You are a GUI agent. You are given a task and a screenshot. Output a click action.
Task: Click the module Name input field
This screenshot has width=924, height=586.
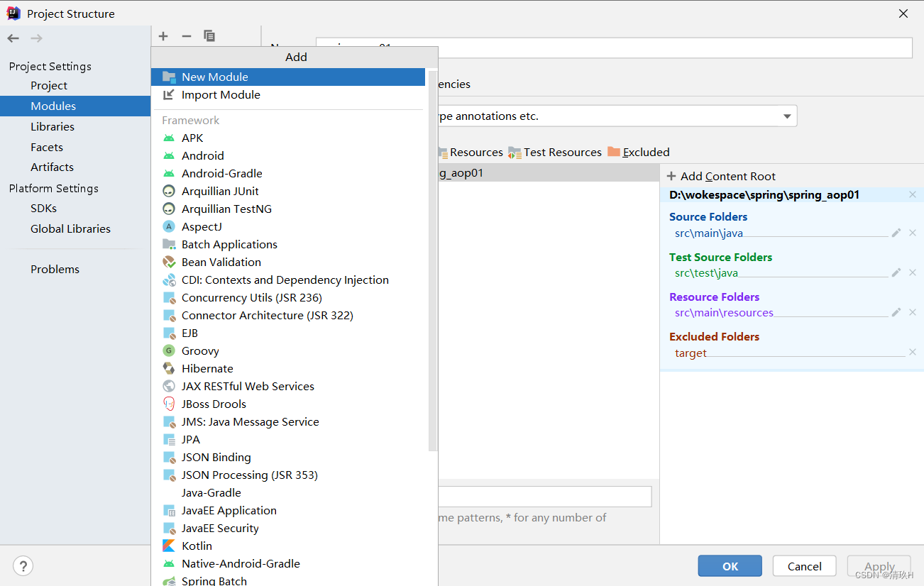point(614,48)
